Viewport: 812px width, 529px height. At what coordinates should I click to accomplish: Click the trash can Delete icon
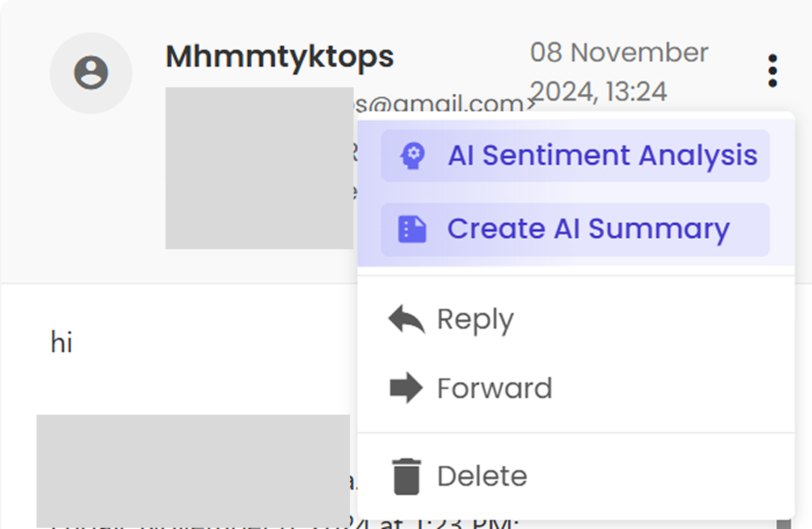click(406, 477)
